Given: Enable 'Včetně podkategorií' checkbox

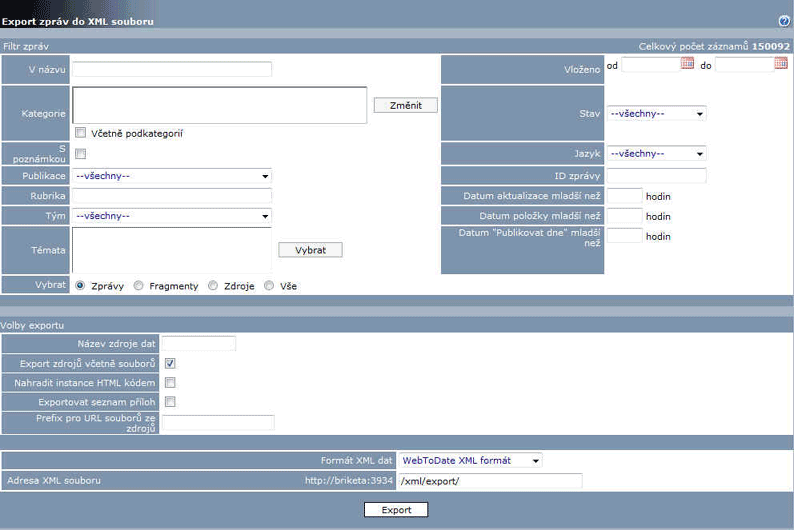Looking at the screenshot, I should point(81,133).
